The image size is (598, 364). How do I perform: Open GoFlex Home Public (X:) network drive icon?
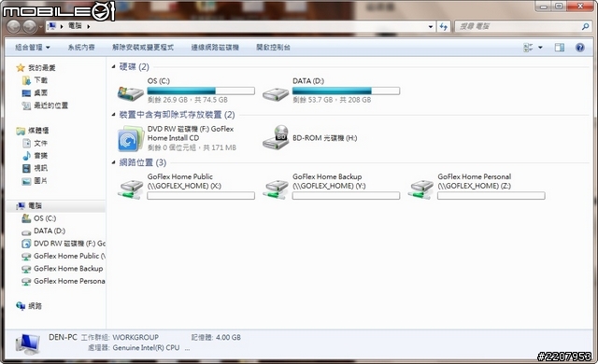[130, 189]
